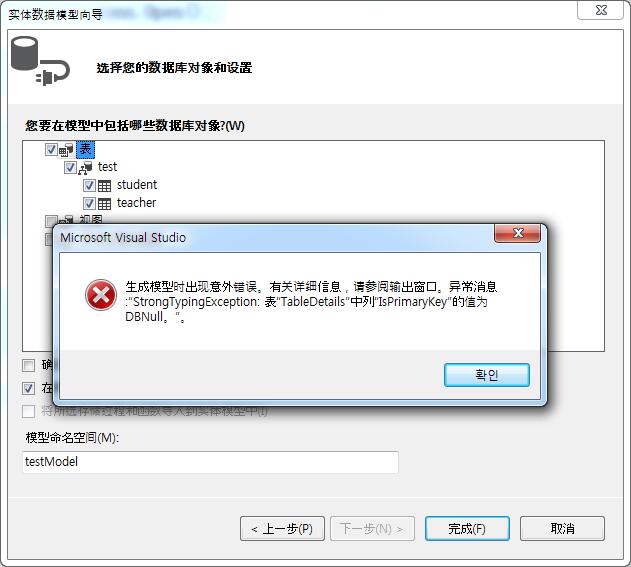Image resolution: width=631 pixels, height=567 pixels.
Task: Click the test schema icon
Action: 85,167
